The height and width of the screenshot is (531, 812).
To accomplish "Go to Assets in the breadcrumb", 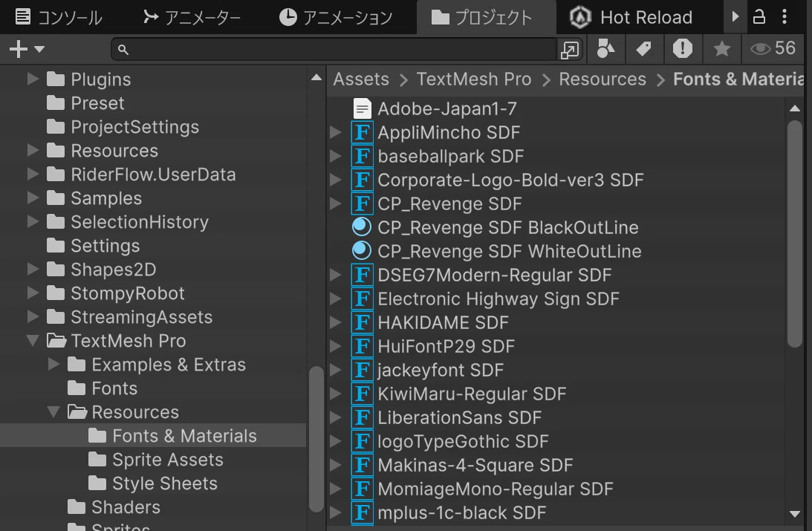I will 361,79.
